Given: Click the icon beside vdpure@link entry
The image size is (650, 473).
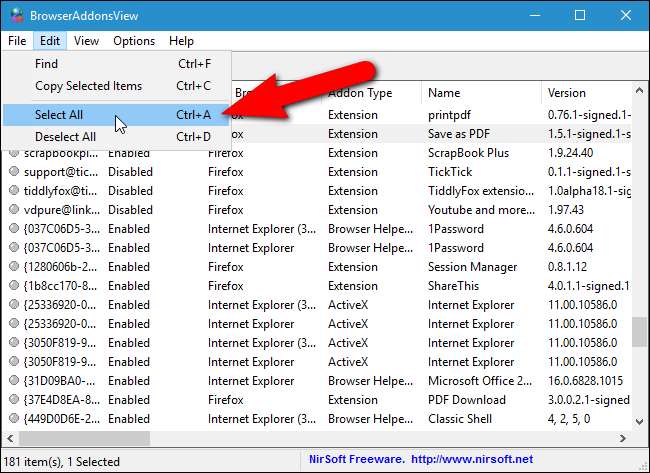Looking at the screenshot, I should tap(14, 210).
